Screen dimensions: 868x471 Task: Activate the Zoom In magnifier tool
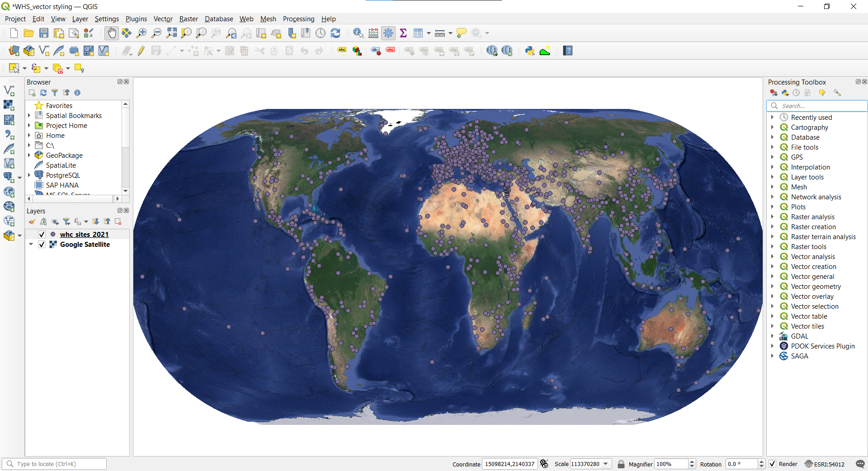[x=142, y=33]
